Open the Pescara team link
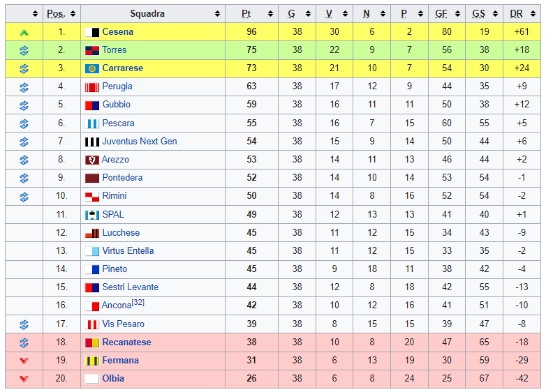The width and height of the screenshot is (546, 392). coord(118,123)
